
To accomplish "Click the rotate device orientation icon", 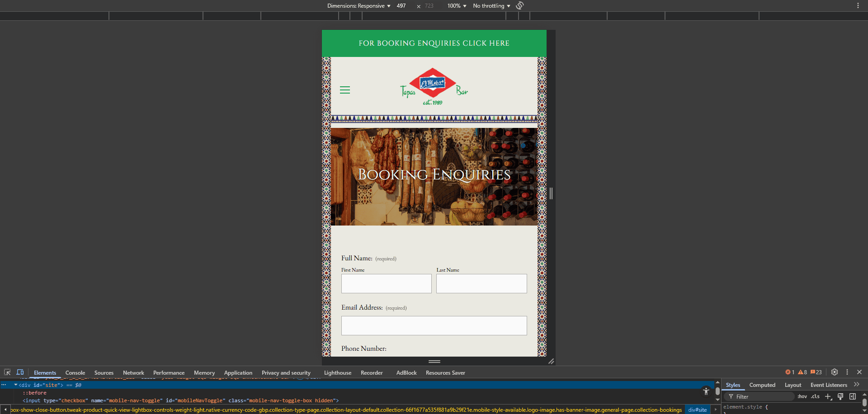I will click(520, 5).
